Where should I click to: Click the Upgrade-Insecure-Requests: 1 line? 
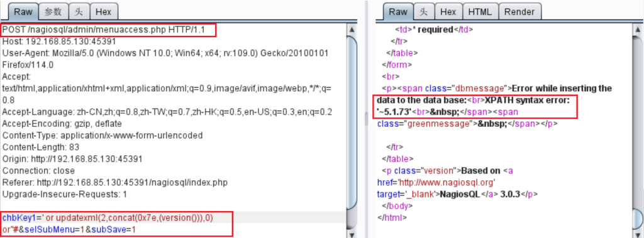click(65, 194)
